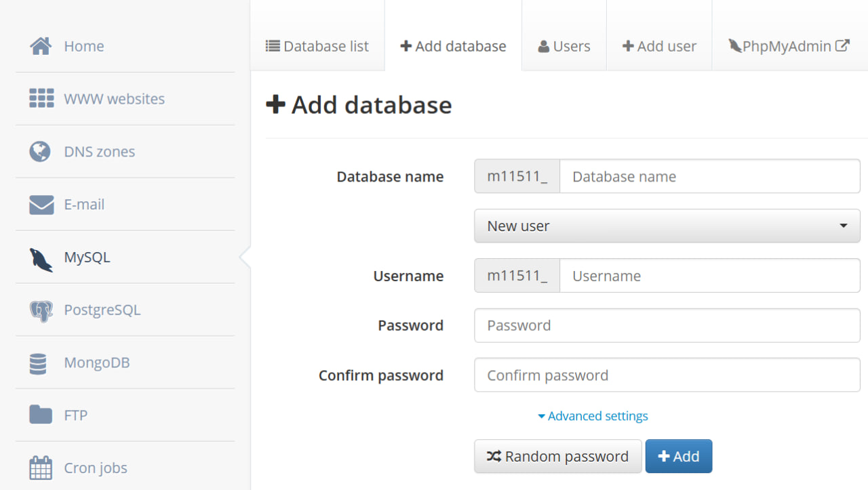Image resolution: width=868 pixels, height=490 pixels.
Task: Click the WWW websites grid icon
Action: [x=41, y=98]
